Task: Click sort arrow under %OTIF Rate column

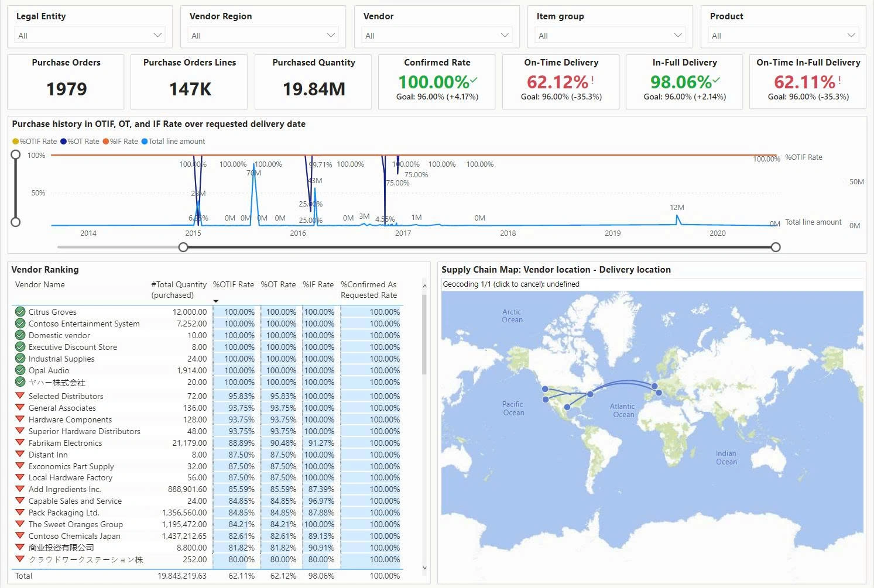Action: click(216, 301)
